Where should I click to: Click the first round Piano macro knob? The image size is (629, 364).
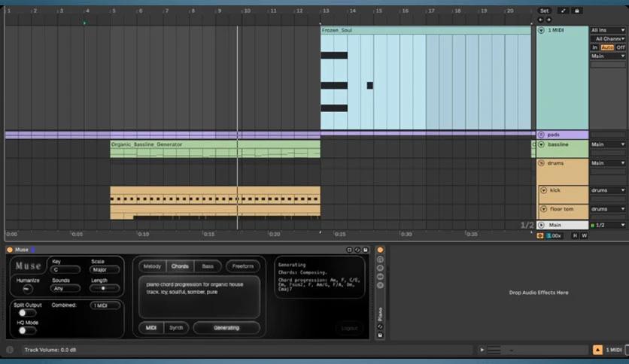pos(380,259)
